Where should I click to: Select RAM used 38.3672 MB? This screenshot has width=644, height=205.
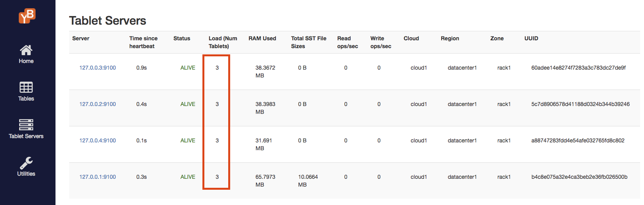point(265,72)
